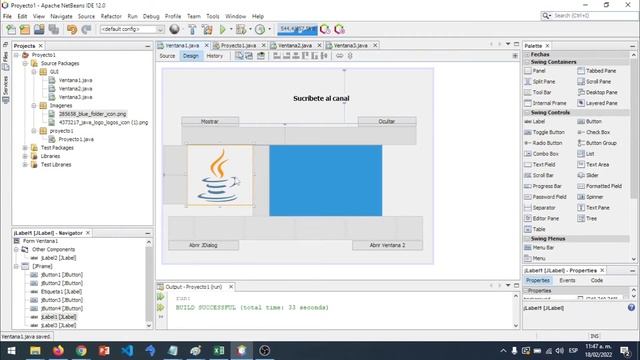
Task: Collapse the Imagenes package node
Action: pyautogui.click(x=34, y=106)
